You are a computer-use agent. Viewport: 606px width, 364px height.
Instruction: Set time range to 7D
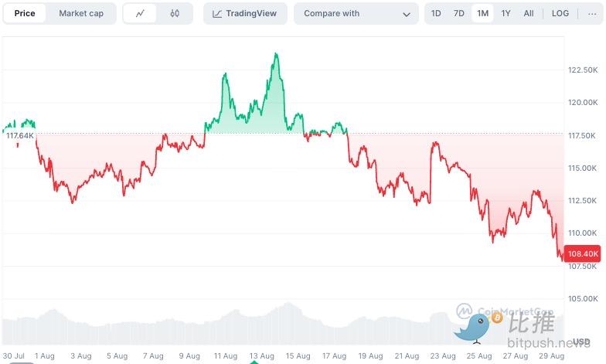click(x=459, y=13)
